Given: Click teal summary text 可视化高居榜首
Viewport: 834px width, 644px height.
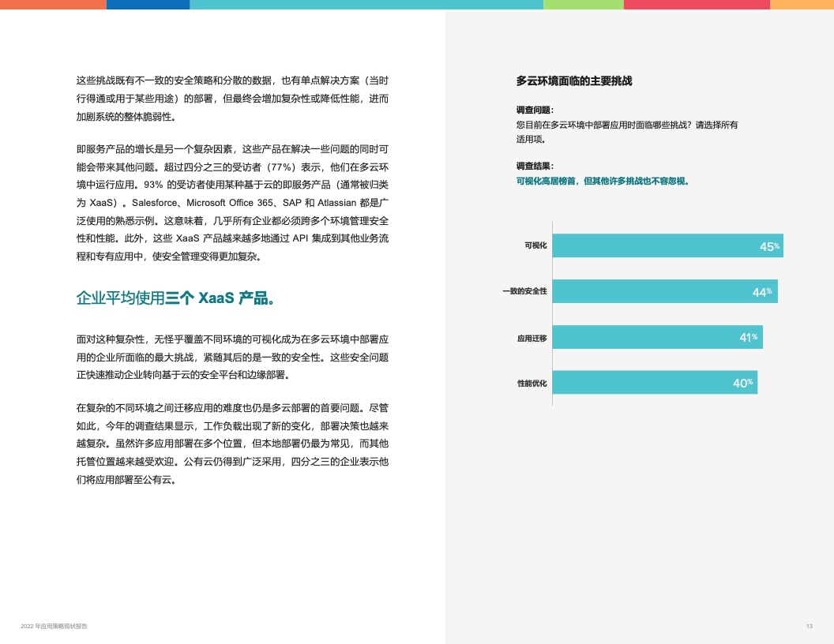Looking at the screenshot, I should pos(603,181).
